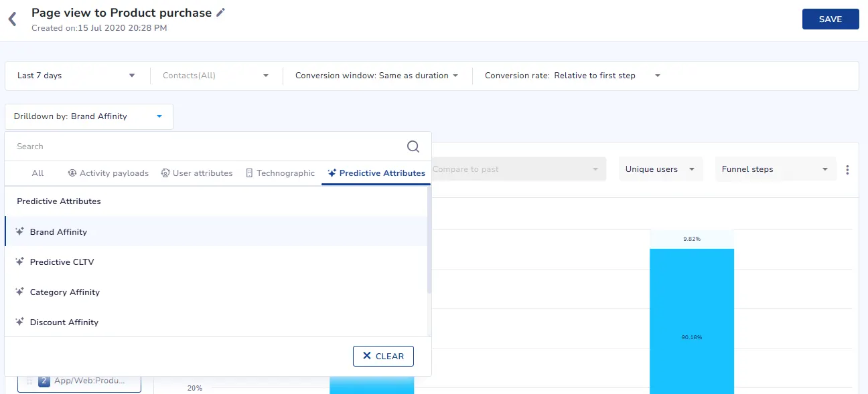
Task: Click the CLEAR button
Action: coord(383,356)
